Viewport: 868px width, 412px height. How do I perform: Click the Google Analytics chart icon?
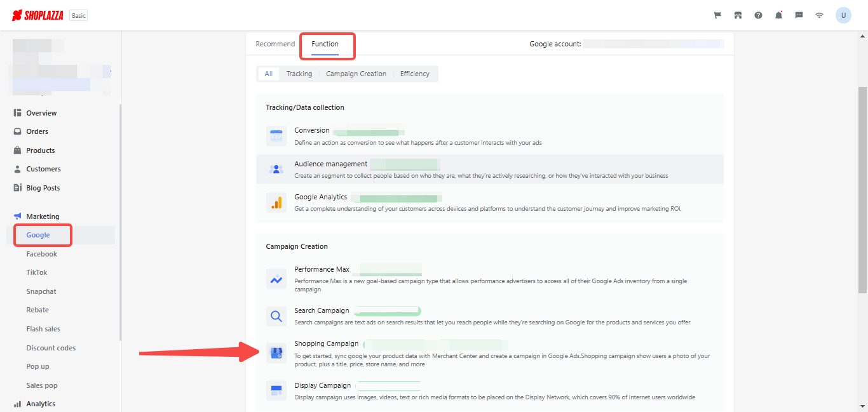point(276,203)
